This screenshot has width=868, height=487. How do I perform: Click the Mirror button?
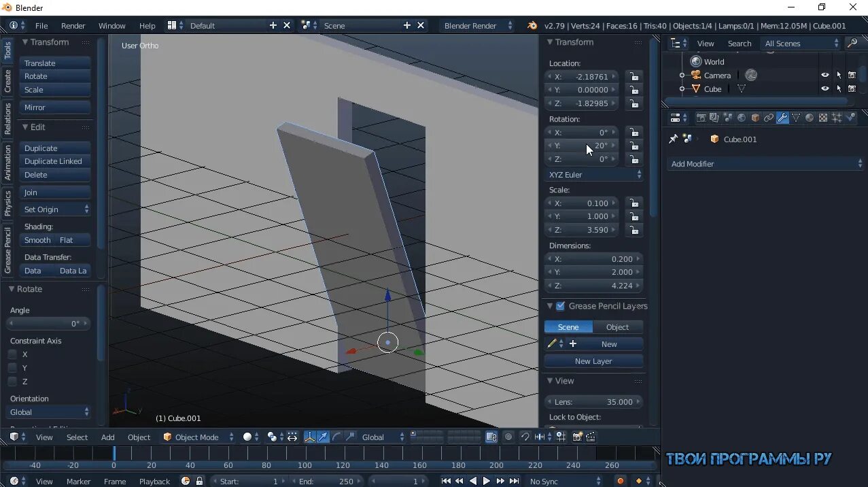click(x=55, y=107)
